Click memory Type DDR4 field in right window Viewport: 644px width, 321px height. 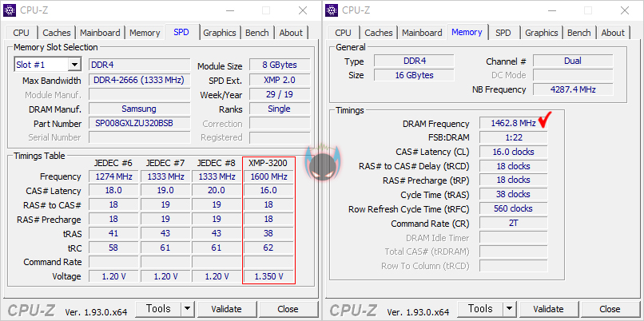click(x=414, y=61)
